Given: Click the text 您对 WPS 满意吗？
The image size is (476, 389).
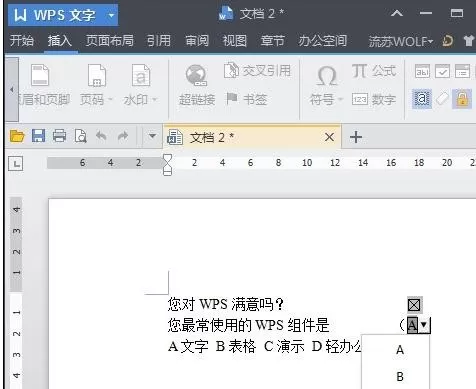Looking at the screenshot, I should 225,304.
